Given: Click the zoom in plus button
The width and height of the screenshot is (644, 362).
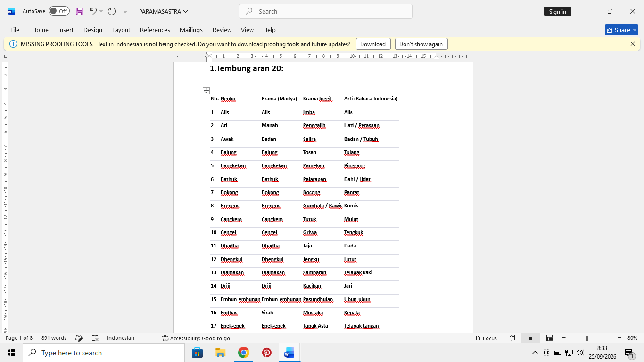Looking at the screenshot, I should [619, 338].
